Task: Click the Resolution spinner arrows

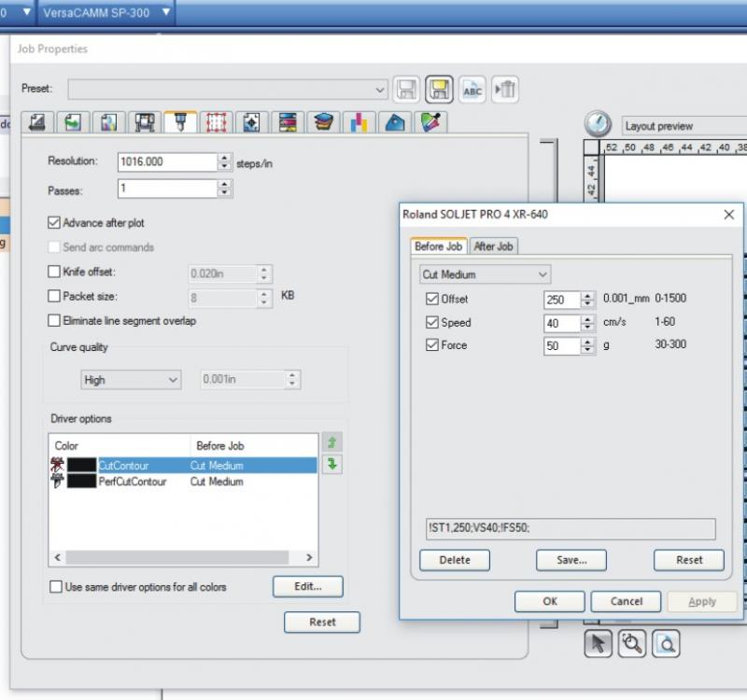Action: tap(224, 161)
